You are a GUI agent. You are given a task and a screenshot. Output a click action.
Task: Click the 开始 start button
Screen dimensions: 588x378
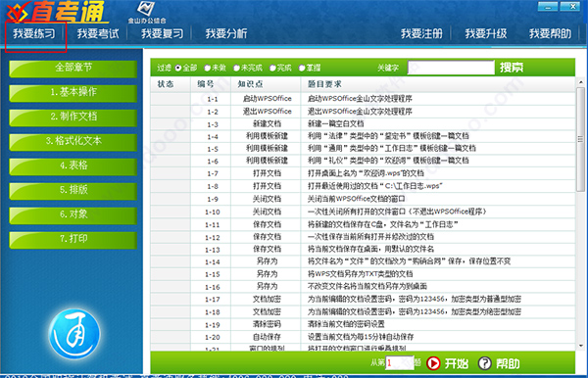click(x=457, y=363)
